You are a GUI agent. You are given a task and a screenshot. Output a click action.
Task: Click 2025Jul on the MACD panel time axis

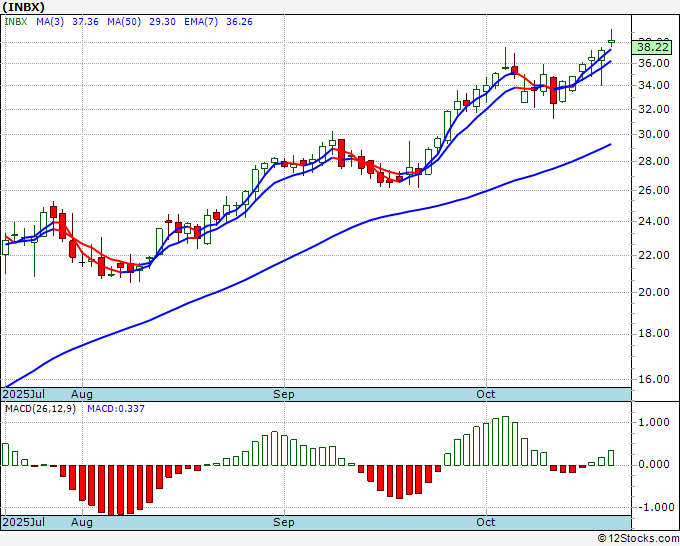click(24, 522)
